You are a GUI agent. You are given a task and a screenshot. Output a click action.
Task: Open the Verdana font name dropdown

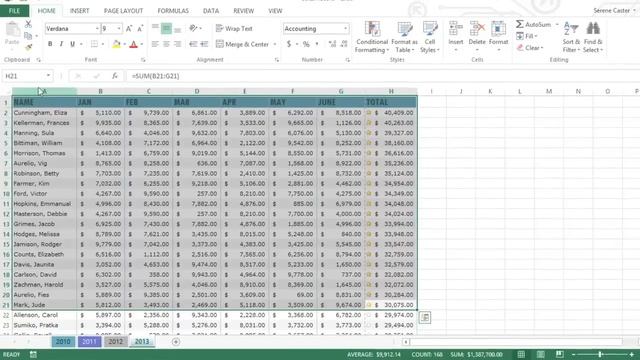[x=97, y=29]
